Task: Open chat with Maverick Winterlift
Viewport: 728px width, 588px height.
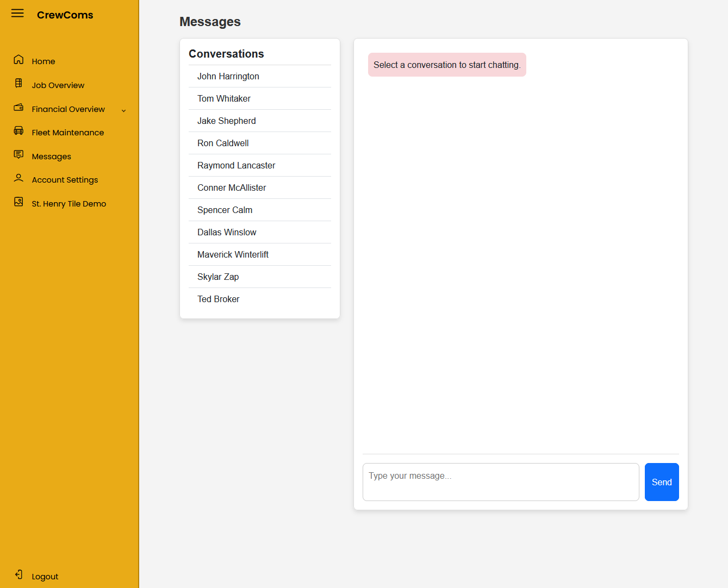Action: tap(233, 255)
